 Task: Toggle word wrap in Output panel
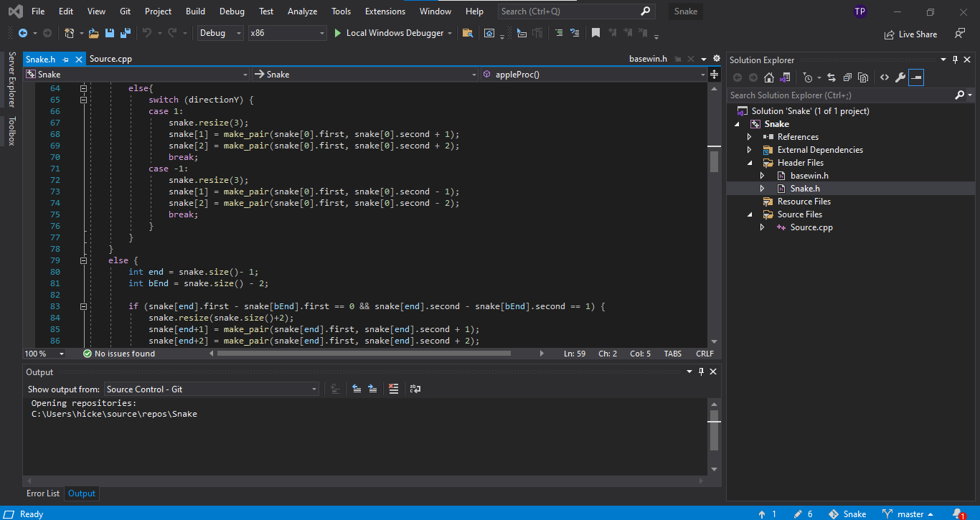pos(415,389)
